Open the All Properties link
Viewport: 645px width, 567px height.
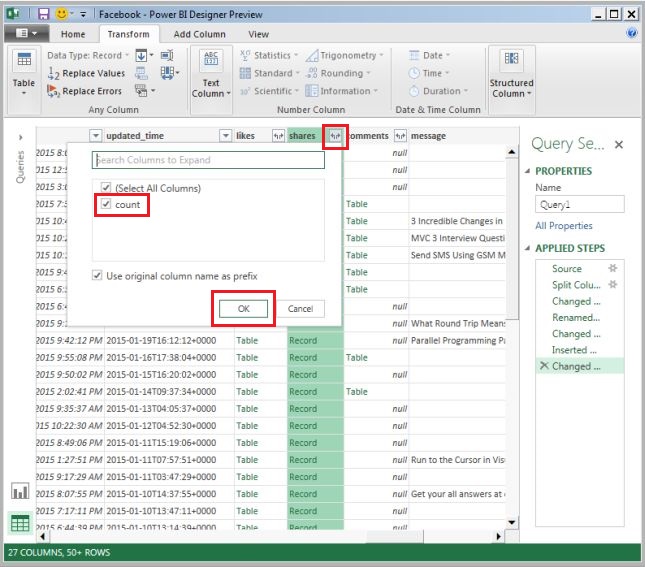point(563,226)
